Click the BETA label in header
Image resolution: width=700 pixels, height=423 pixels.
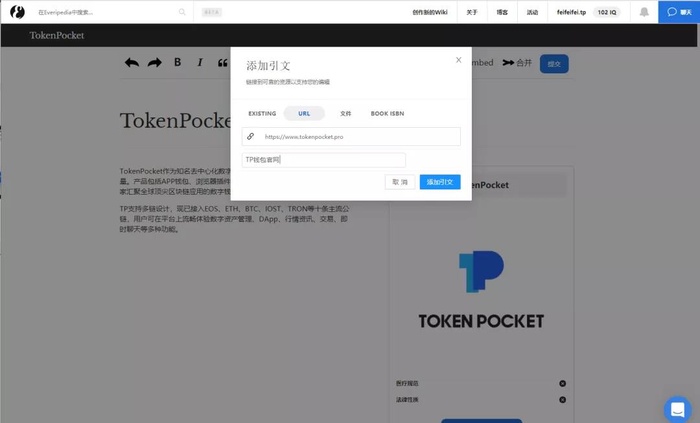coord(212,12)
